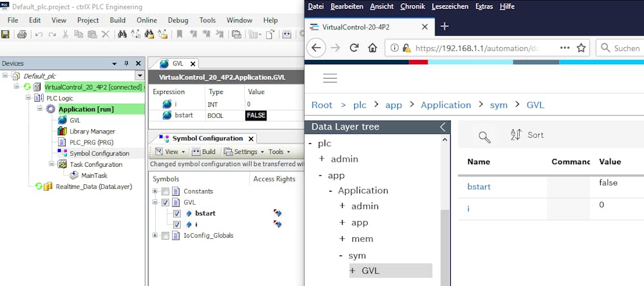This screenshot has width=644, height=286.
Task: Click the browser URL address field
Action: tap(477, 48)
